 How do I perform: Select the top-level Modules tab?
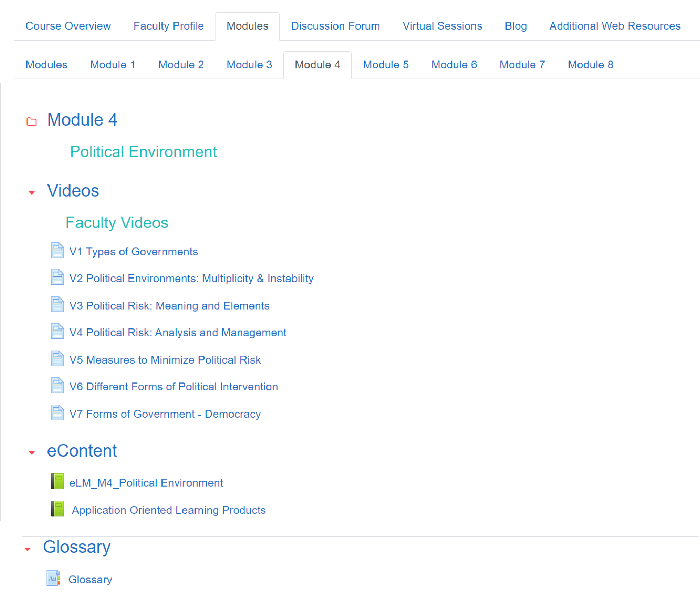click(x=247, y=26)
